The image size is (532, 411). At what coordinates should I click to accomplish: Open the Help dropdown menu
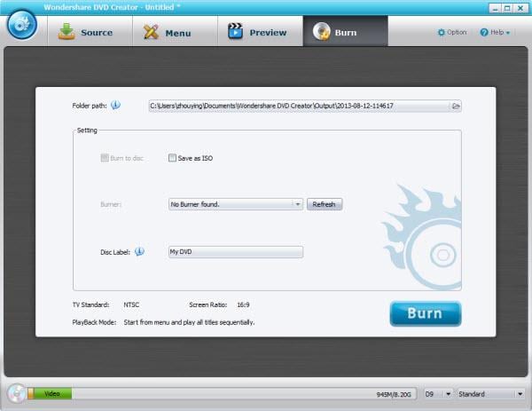pyautogui.click(x=495, y=32)
